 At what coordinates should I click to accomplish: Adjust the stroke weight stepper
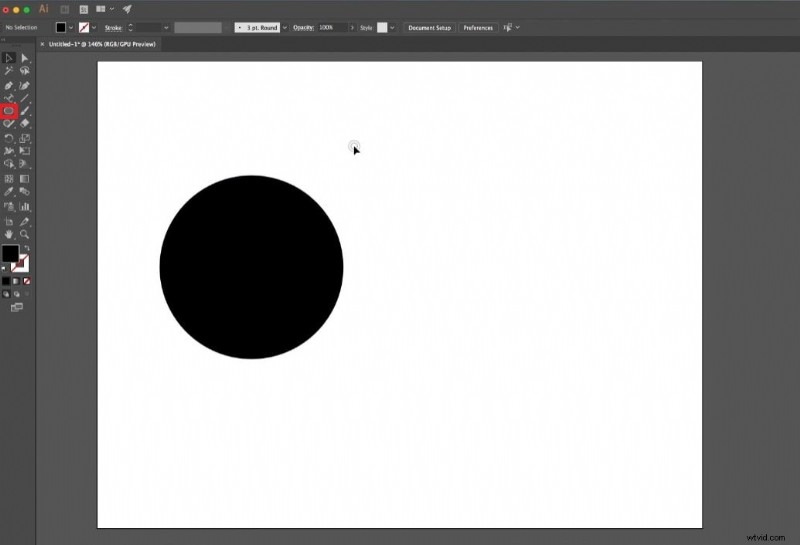tap(130, 28)
